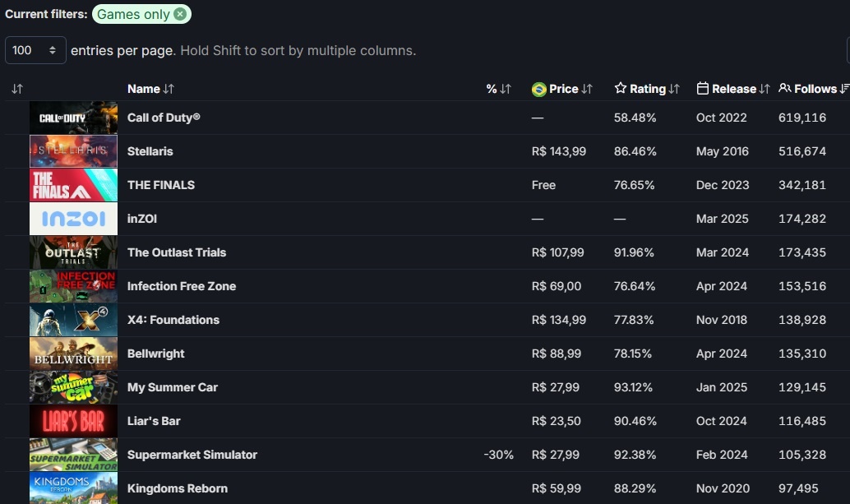The height and width of the screenshot is (504, 850).
Task: Select My Summer Car rating 93.12%
Action: click(633, 387)
